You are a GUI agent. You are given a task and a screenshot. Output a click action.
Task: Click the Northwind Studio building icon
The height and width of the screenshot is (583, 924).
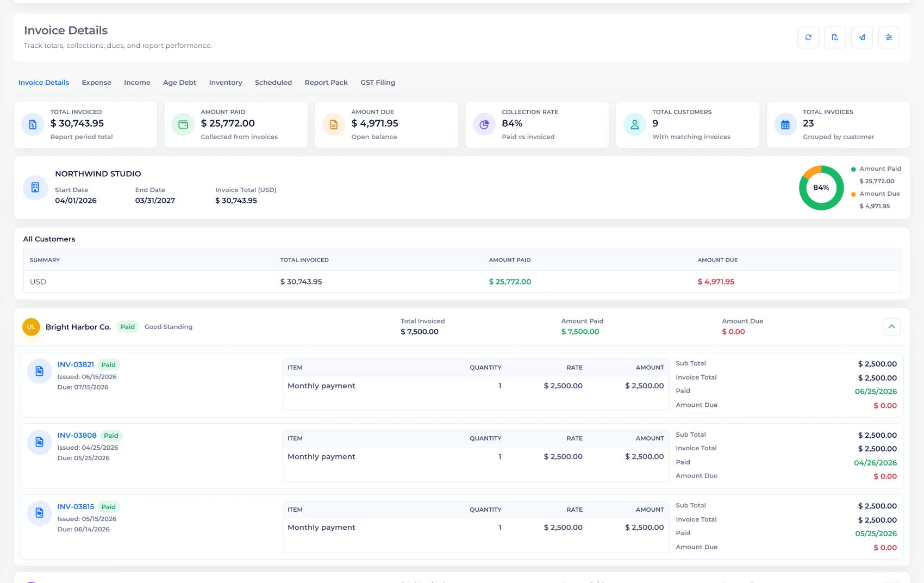pos(35,188)
